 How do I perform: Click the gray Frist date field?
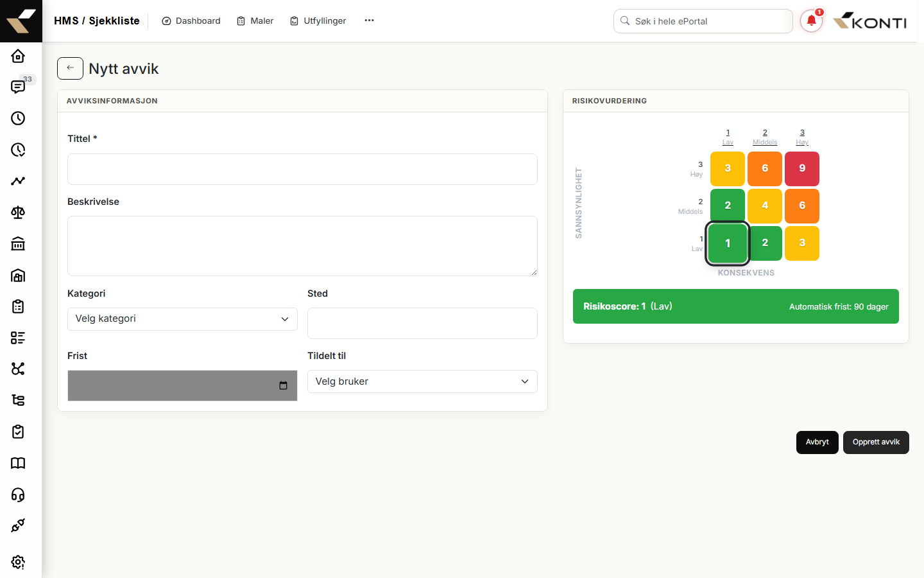(182, 385)
